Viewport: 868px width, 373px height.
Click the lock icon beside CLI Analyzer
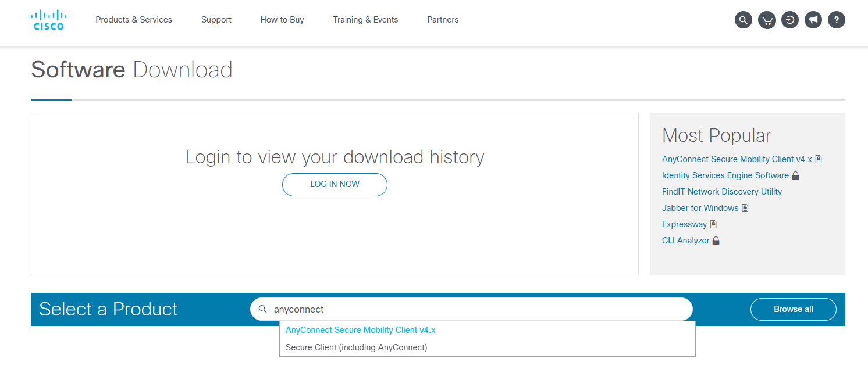point(716,241)
